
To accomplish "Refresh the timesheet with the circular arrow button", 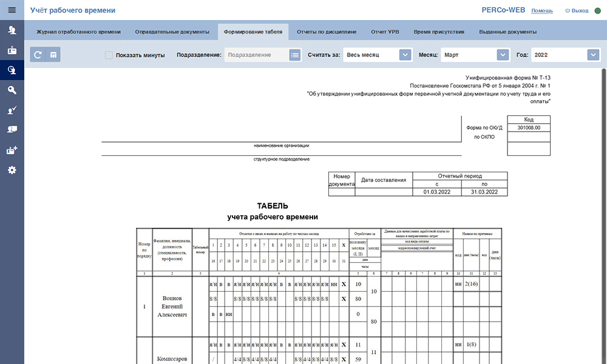I will pyautogui.click(x=38, y=55).
